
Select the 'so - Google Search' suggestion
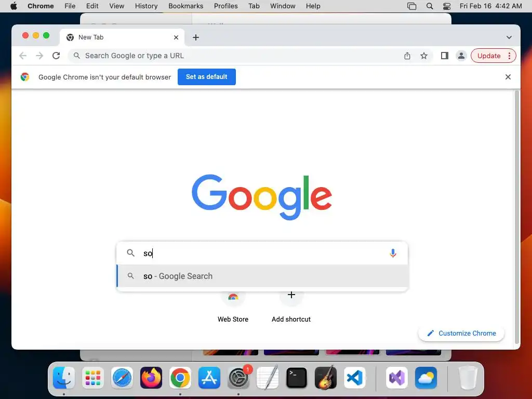(x=262, y=276)
